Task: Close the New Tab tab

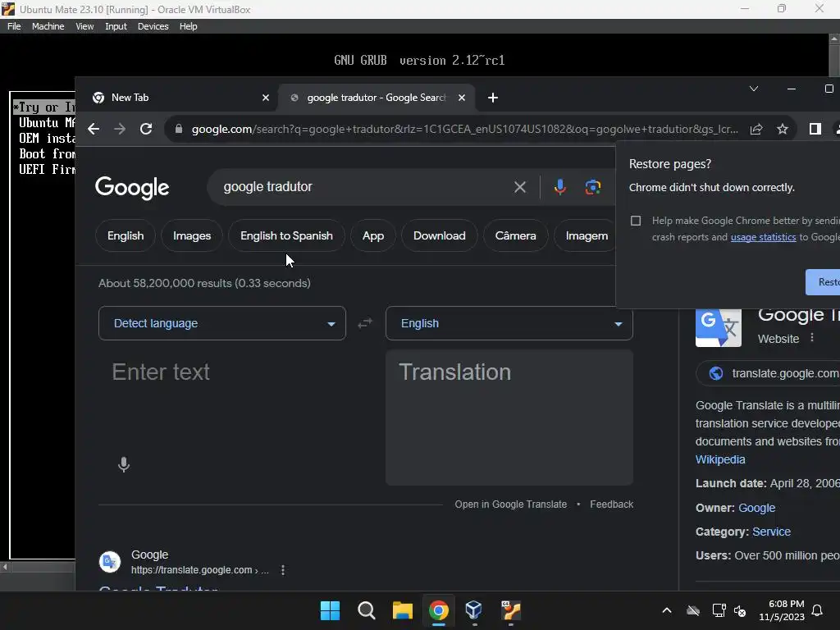Action: pyautogui.click(x=266, y=98)
